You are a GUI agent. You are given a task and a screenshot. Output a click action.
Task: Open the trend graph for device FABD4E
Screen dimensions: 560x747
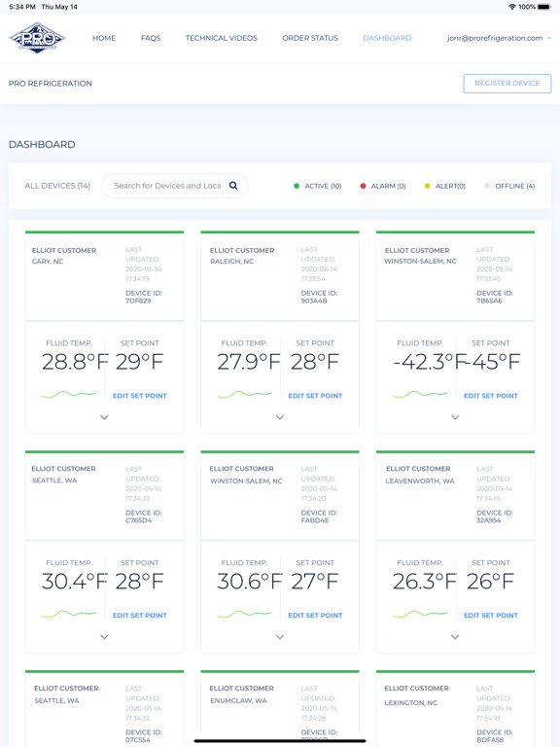point(245,614)
